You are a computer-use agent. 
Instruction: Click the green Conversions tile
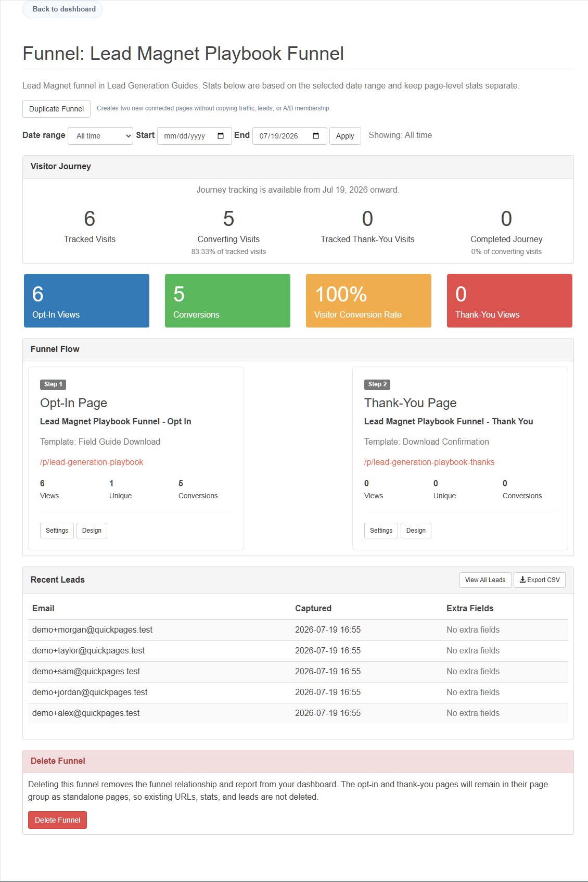coord(227,300)
